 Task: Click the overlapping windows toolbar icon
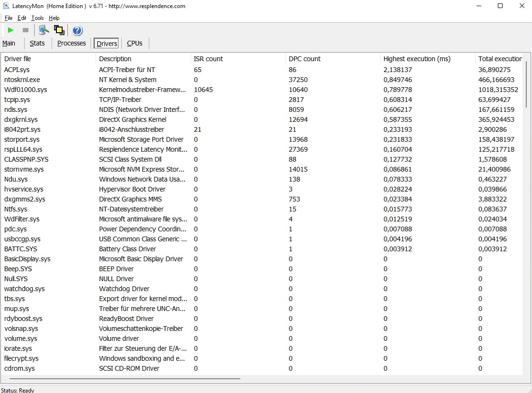click(x=59, y=30)
